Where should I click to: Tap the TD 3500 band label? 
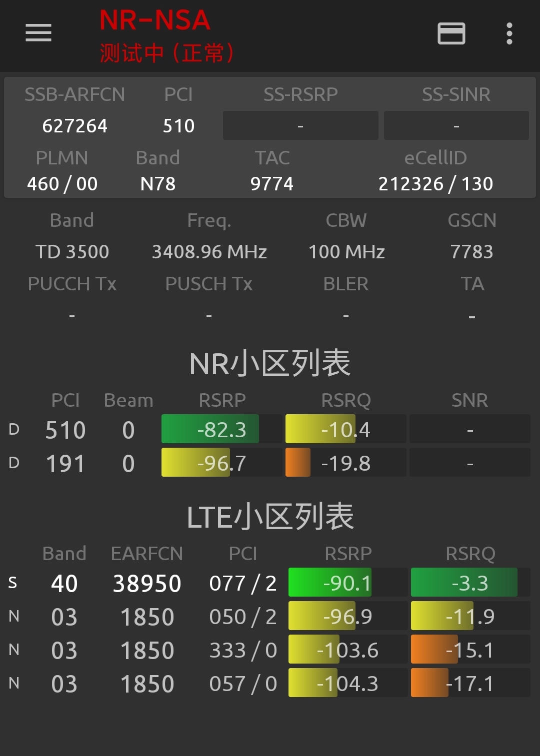(72, 251)
